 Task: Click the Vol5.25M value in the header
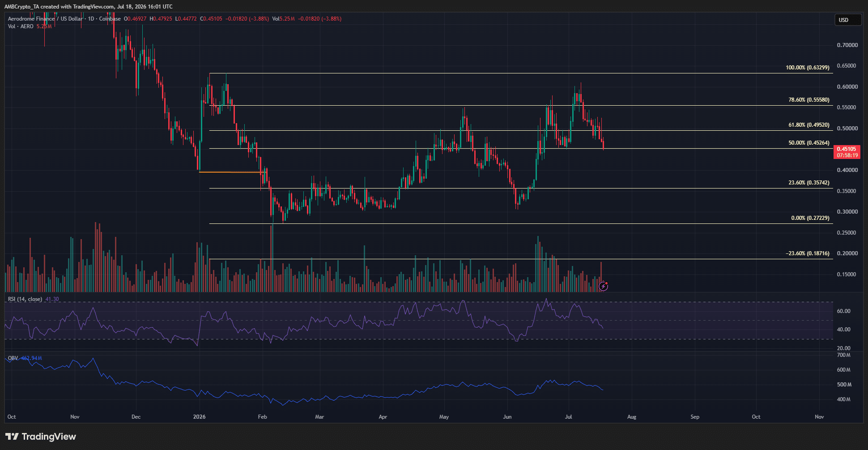283,19
